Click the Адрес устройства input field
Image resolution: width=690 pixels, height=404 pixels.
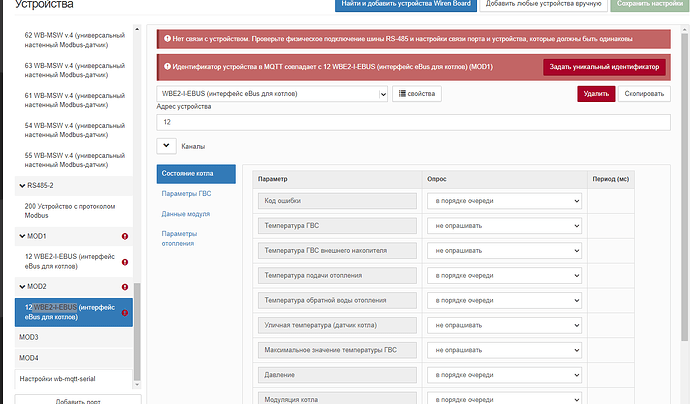pyautogui.click(x=413, y=122)
